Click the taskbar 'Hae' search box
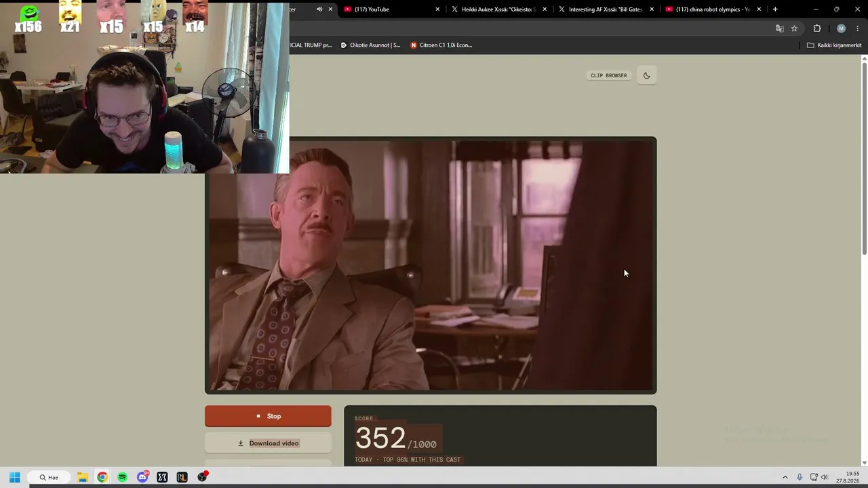 [49, 477]
